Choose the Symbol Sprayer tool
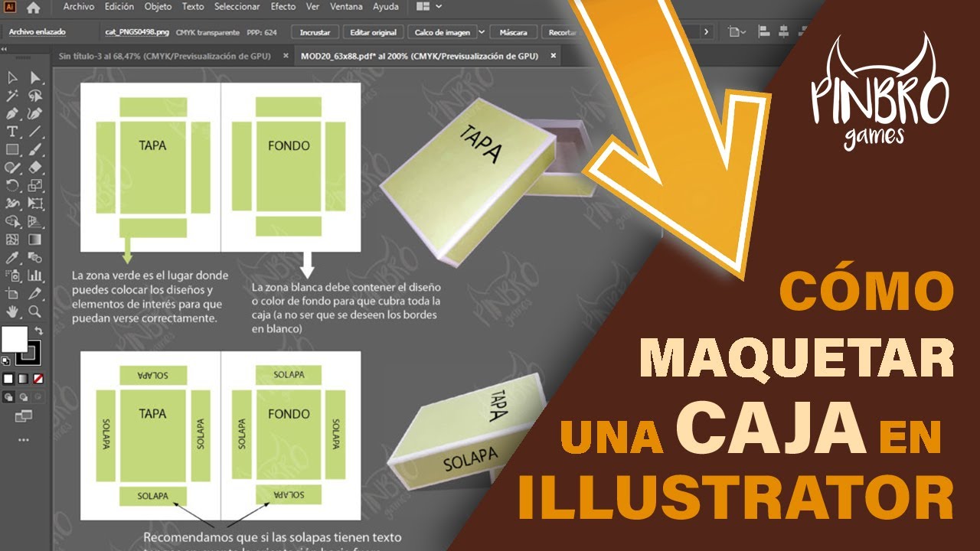The width and height of the screenshot is (980, 551). click(12, 275)
